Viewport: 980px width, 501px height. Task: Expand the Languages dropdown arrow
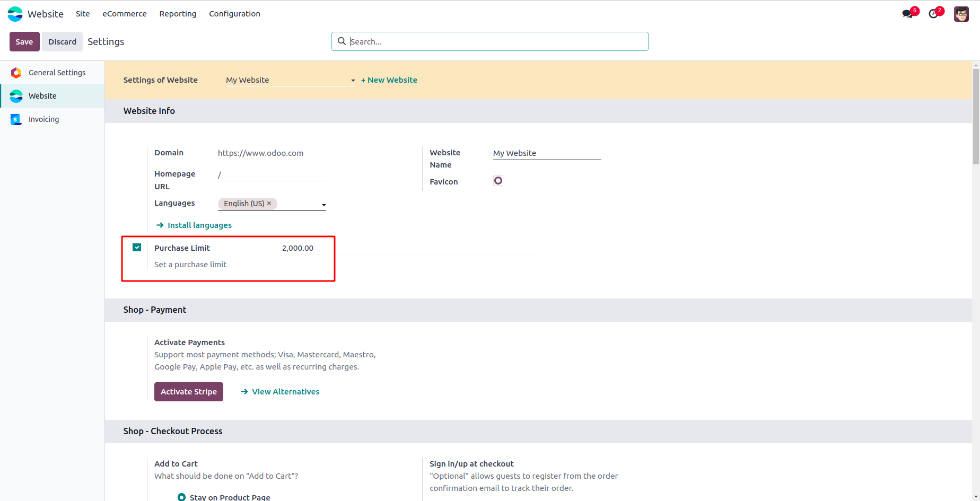point(323,205)
